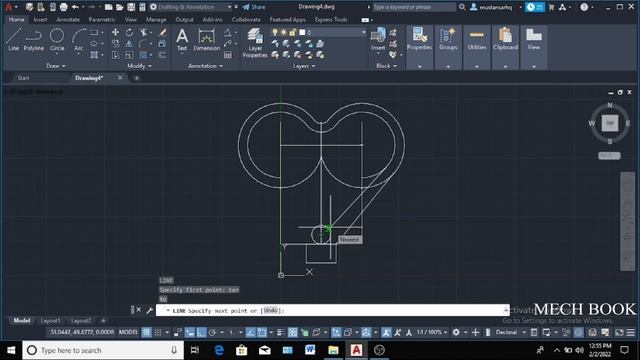Click the Open file icon in quick access
The width and height of the screenshot is (640, 360).
click(x=120, y=7)
